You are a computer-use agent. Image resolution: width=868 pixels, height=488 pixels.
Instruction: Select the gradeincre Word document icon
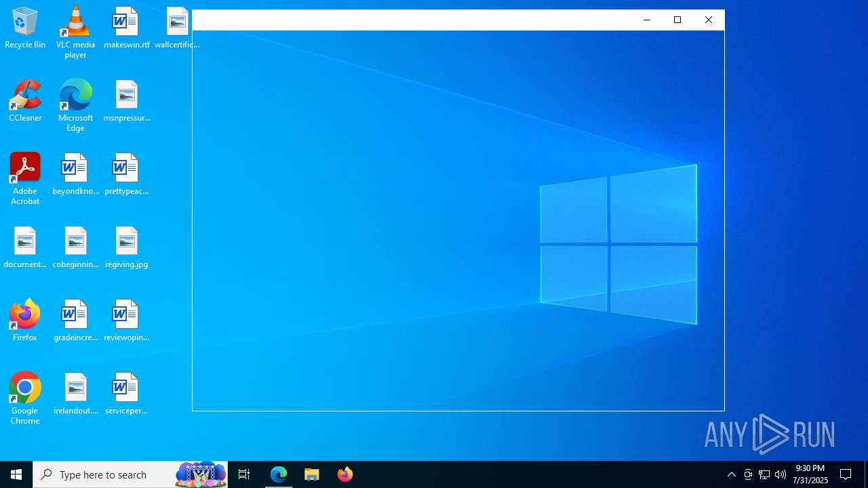pyautogui.click(x=75, y=321)
